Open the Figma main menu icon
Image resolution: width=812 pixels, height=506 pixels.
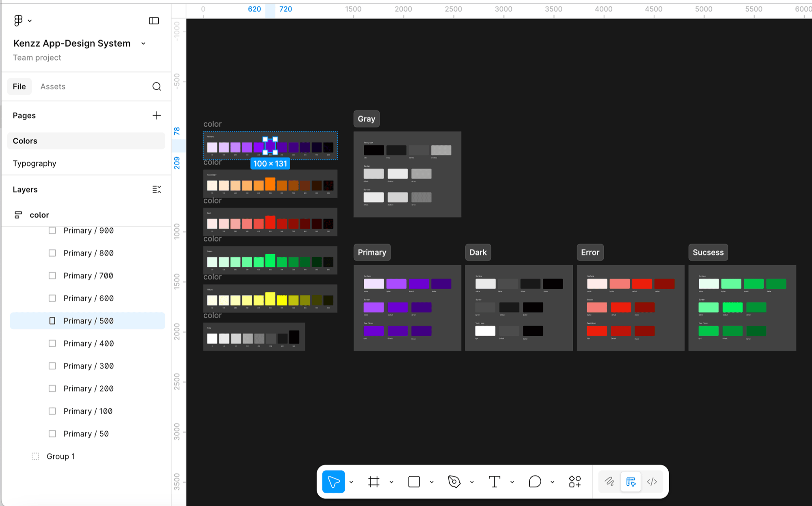18,20
